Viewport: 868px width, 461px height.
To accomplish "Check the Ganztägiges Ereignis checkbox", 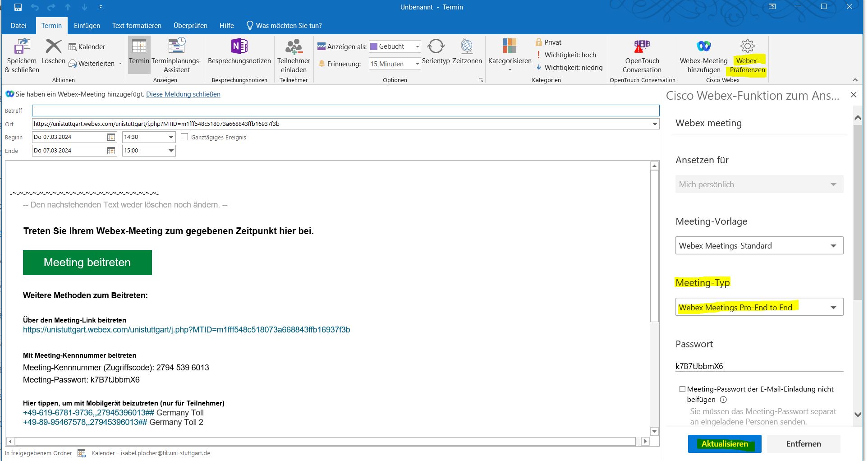I will (184, 137).
